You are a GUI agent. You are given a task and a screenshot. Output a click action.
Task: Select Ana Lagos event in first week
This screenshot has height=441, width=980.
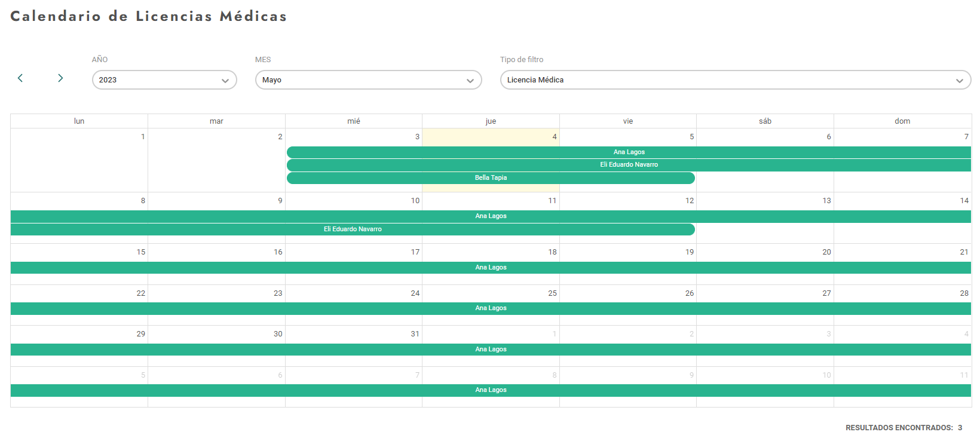pyautogui.click(x=629, y=152)
